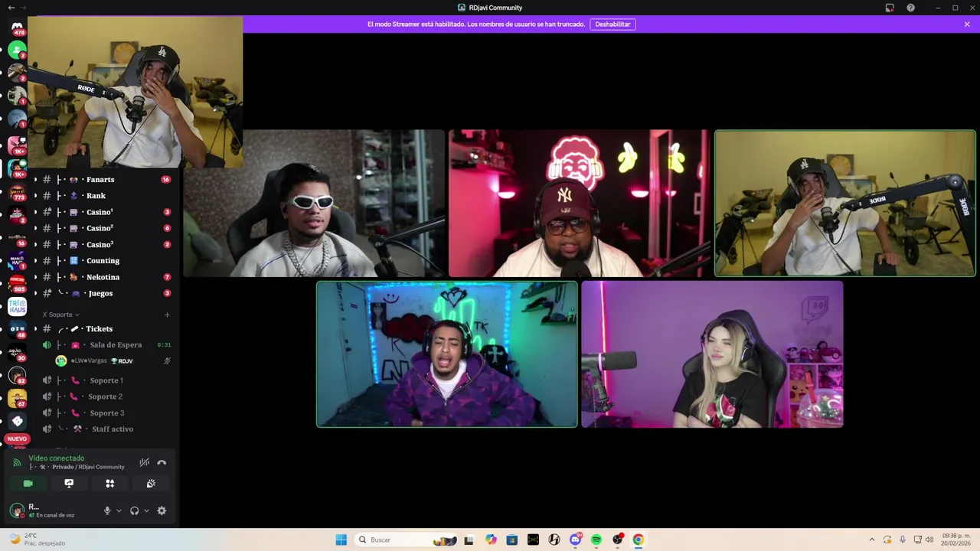
Task: Expand the arrow beside the Nekotina channel
Action: [x=35, y=277]
